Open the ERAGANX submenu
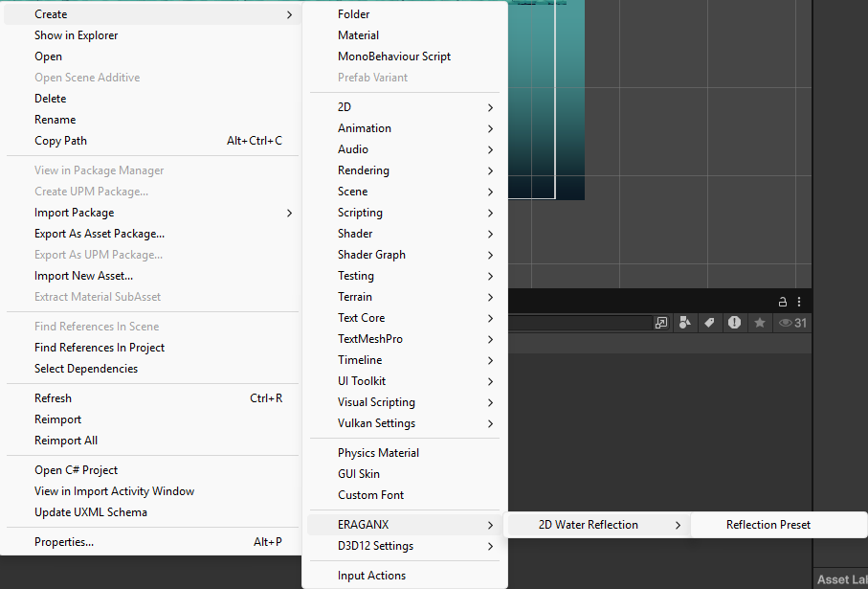This screenshot has height=589, width=868. [x=405, y=525]
